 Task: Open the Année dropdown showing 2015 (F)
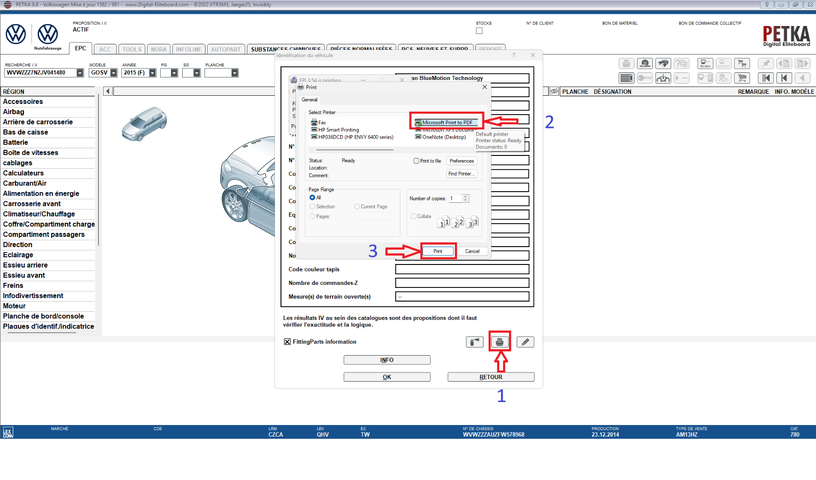152,73
